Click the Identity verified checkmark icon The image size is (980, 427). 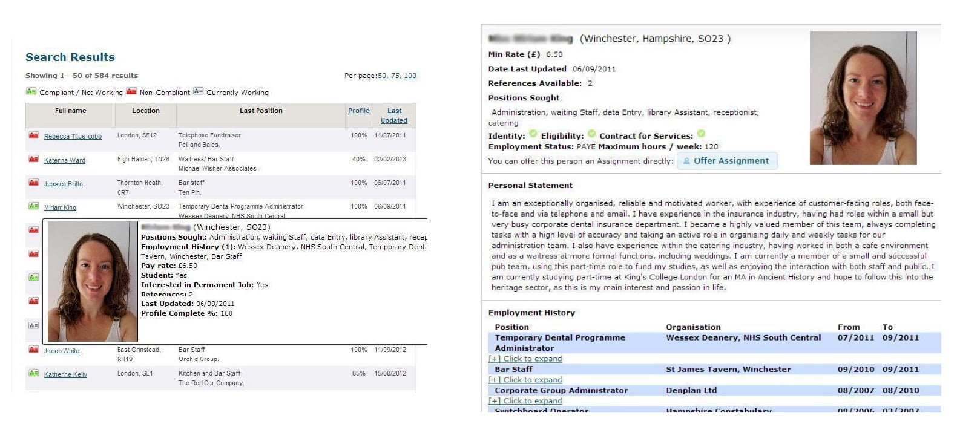(x=533, y=134)
